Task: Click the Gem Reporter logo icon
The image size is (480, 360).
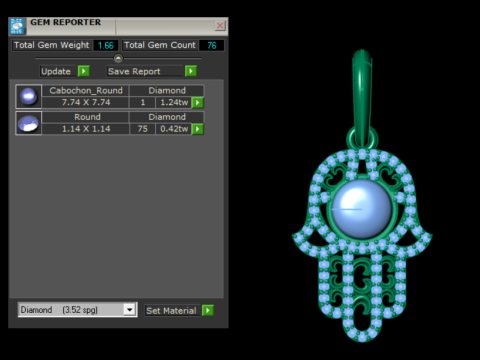Action: tap(17, 26)
